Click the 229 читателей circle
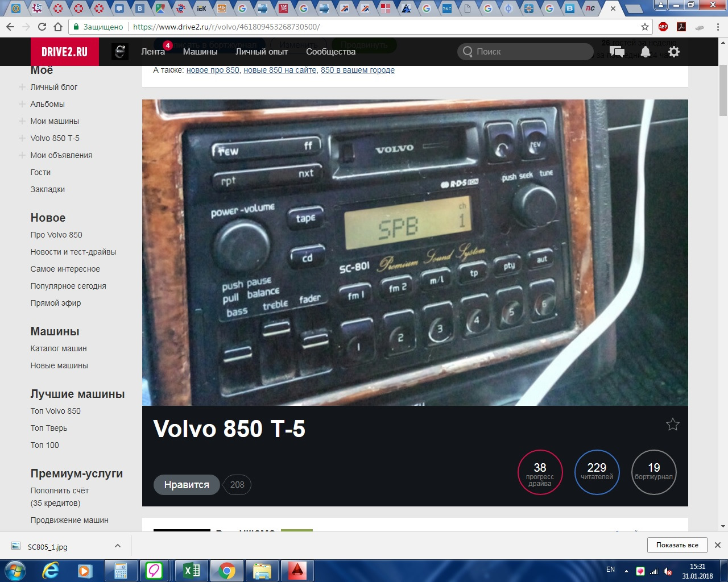Viewport: 728px width, 582px height. [597, 472]
